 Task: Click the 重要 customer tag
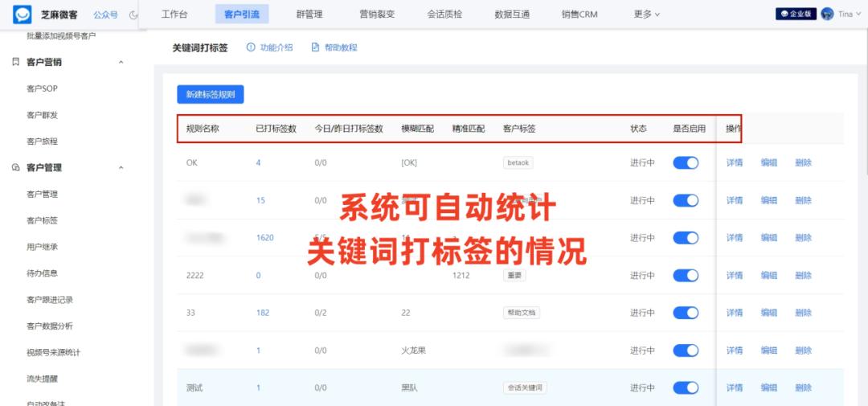tap(514, 275)
